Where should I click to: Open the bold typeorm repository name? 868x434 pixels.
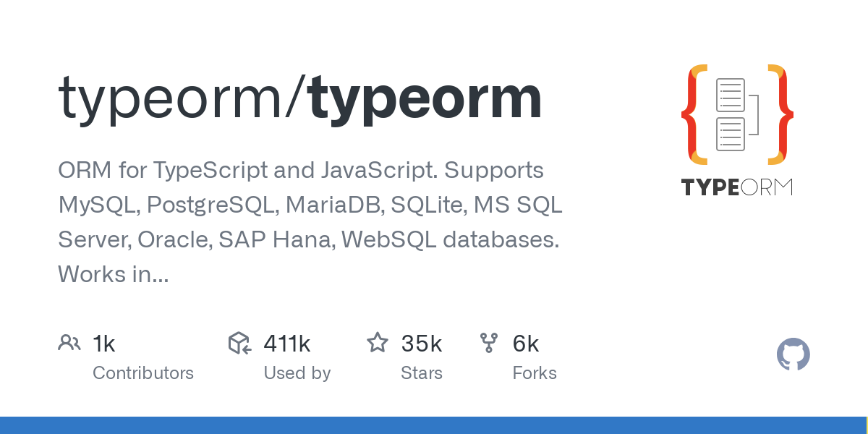pyautogui.click(x=425, y=98)
